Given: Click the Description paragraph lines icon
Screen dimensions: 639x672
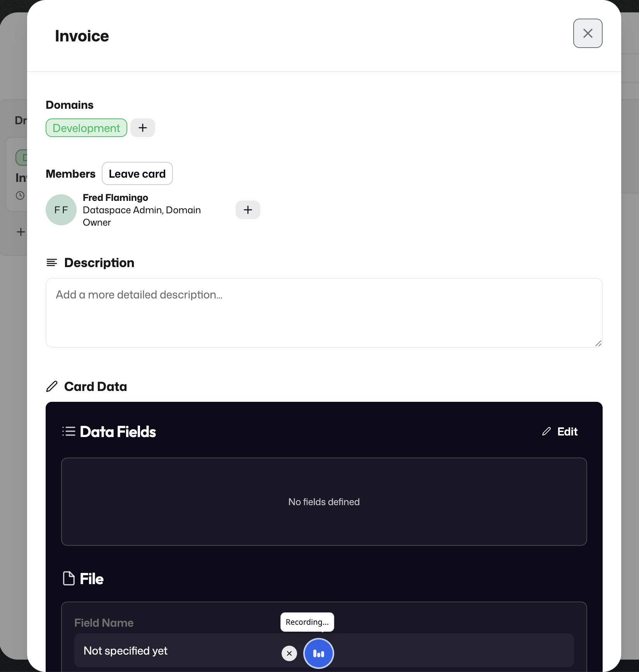Looking at the screenshot, I should 52,263.
